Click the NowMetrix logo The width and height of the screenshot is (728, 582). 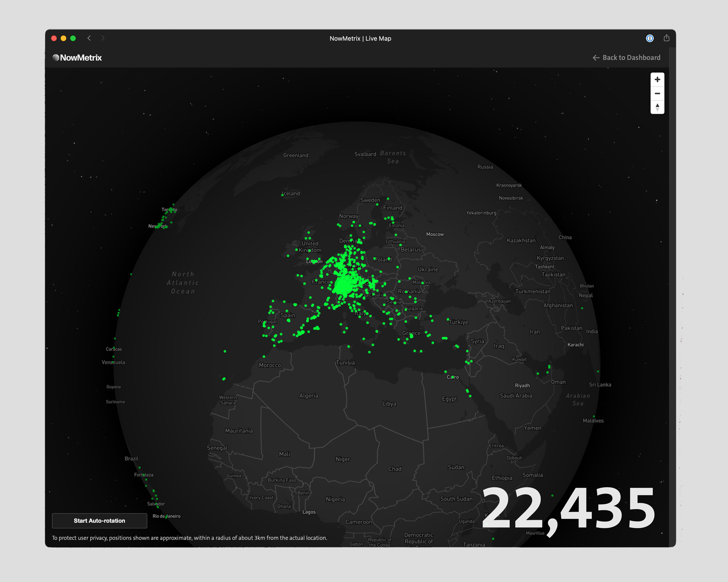[x=77, y=58]
